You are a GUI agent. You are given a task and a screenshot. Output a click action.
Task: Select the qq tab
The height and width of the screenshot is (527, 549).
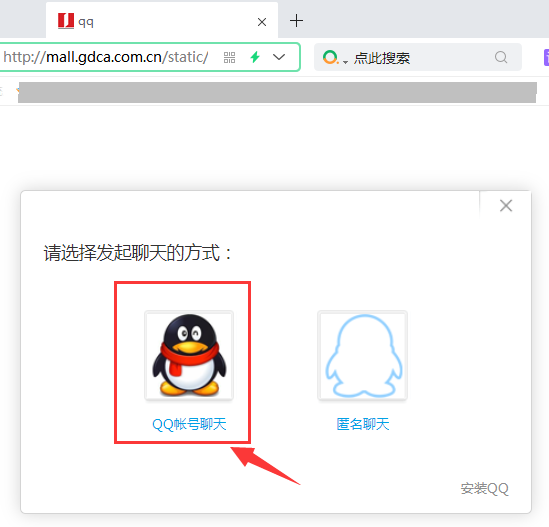coord(162,21)
